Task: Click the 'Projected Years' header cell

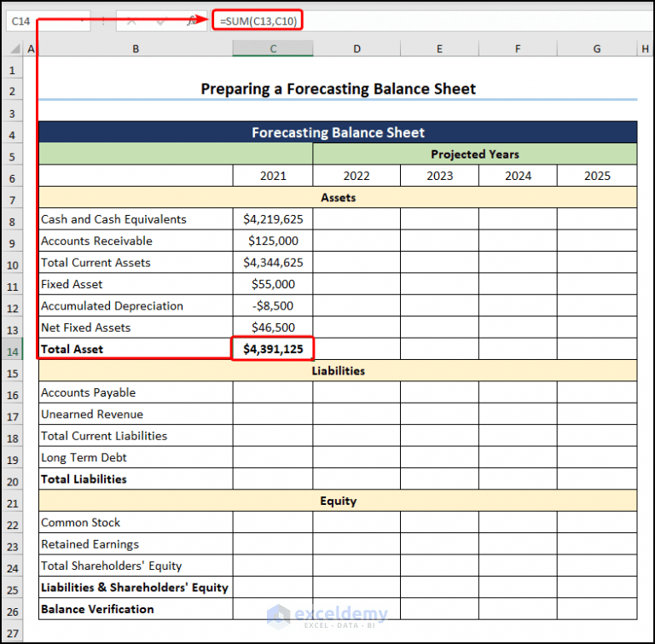Action: 475,154
